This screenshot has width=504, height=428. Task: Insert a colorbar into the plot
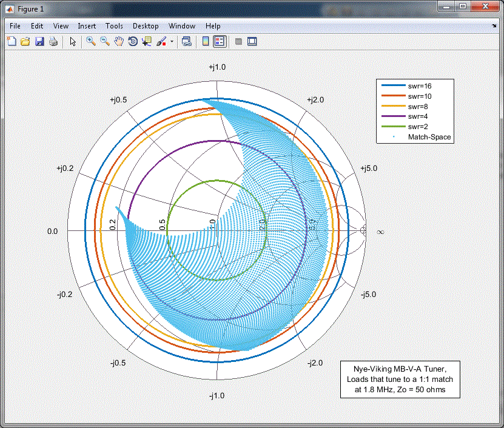[x=204, y=41]
